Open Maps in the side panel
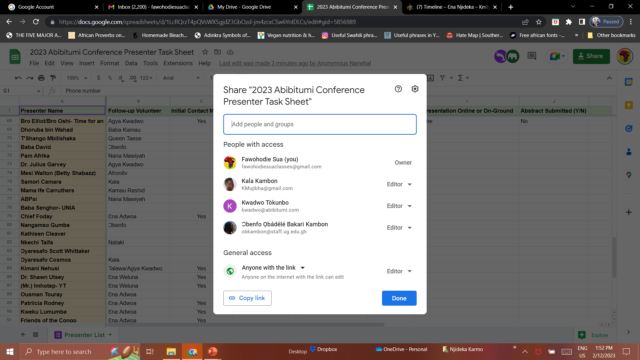Viewport: 640px width, 360px height. point(629,175)
